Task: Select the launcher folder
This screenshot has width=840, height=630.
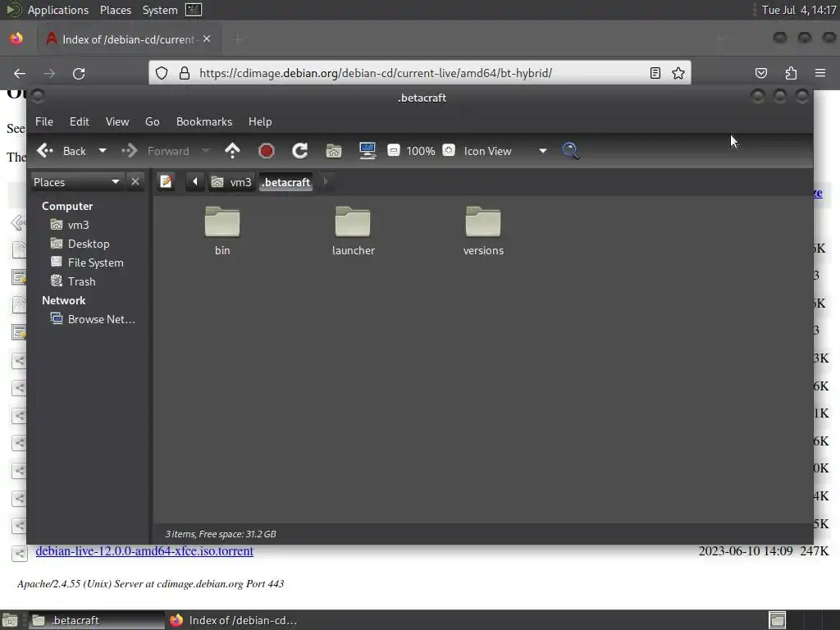Action: (353, 231)
